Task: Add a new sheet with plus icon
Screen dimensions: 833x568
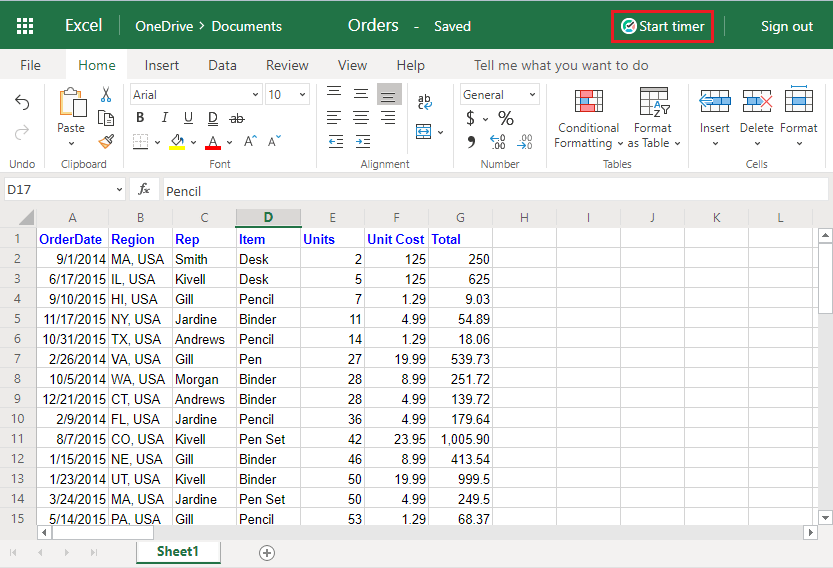Action: coord(267,553)
